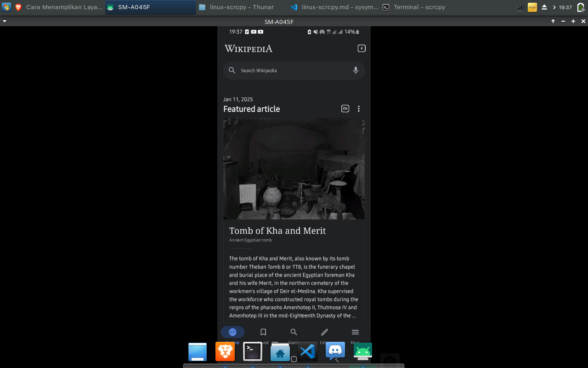
Task: Open the Search tab in bottom navigation
Action: tap(294, 332)
